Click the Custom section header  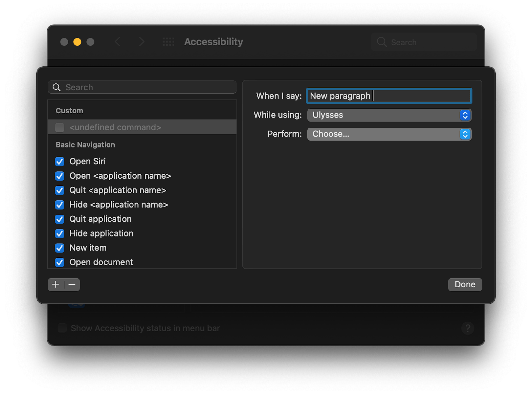(x=69, y=111)
